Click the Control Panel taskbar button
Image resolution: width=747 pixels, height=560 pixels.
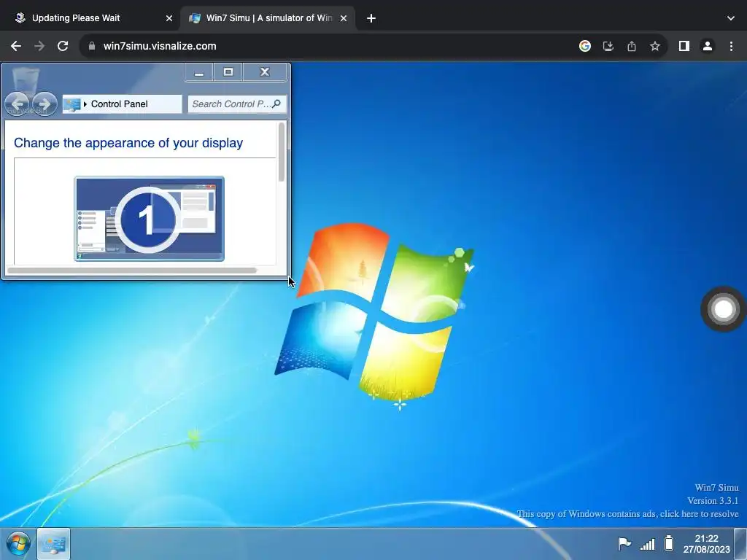(x=53, y=544)
